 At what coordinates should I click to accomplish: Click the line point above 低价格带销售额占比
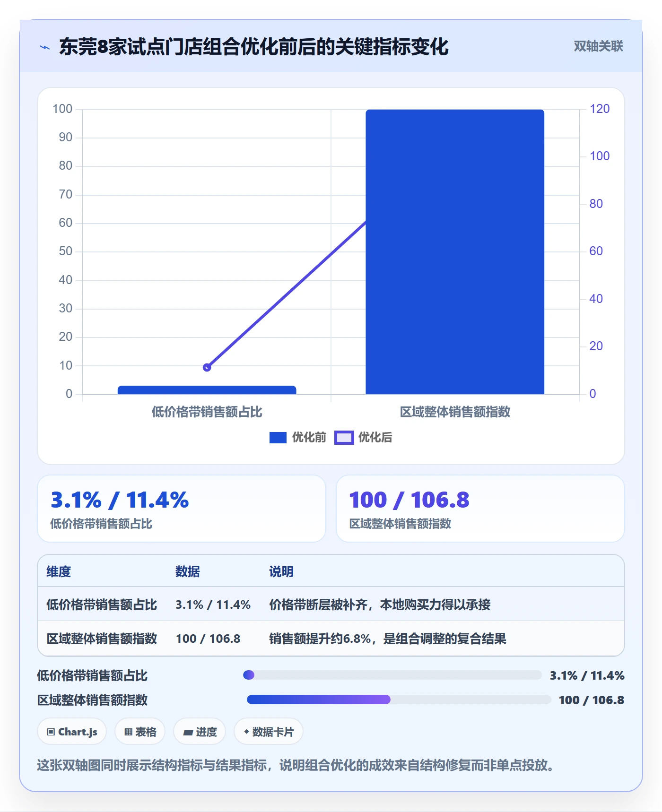pos(207,367)
